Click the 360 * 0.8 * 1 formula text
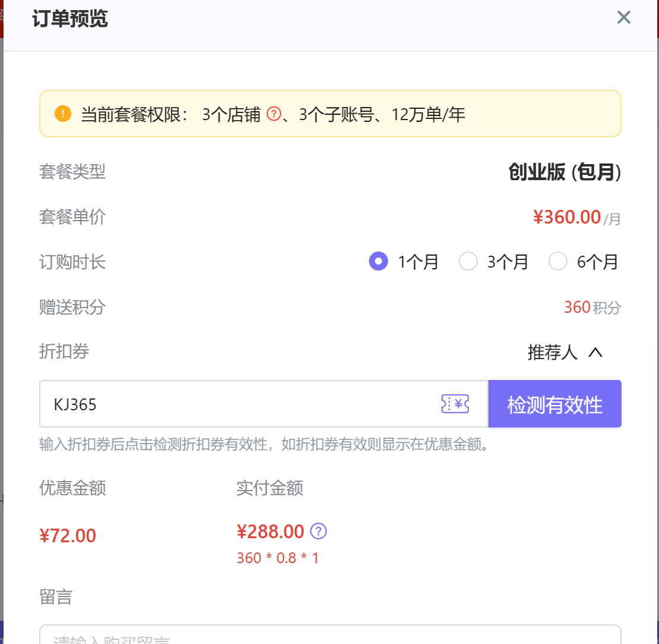This screenshot has width=659, height=644. coord(278,558)
